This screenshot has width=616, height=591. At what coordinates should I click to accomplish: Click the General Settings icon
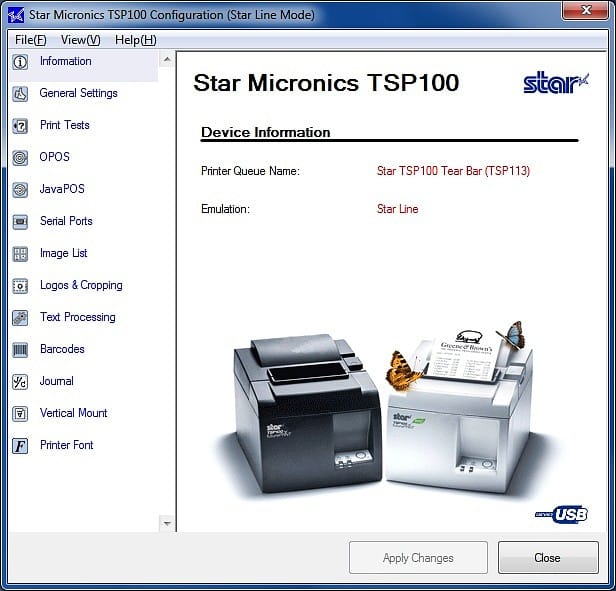[20, 94]
